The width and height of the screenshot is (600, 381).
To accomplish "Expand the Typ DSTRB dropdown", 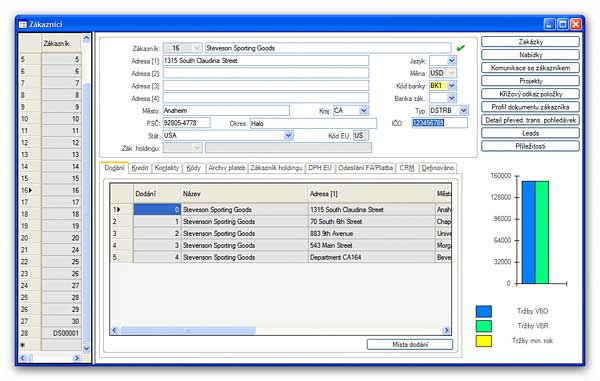I will 463,111.
